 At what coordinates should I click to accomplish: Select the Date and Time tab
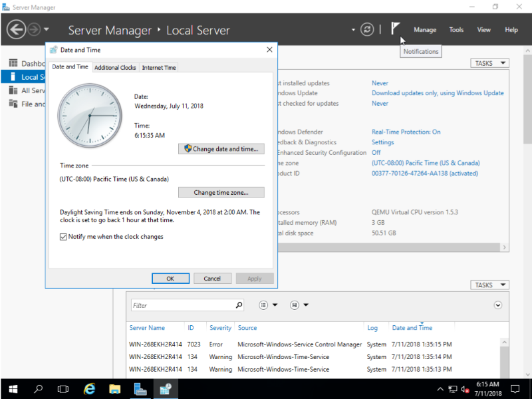pyautogui.click(x=70, y=67)
